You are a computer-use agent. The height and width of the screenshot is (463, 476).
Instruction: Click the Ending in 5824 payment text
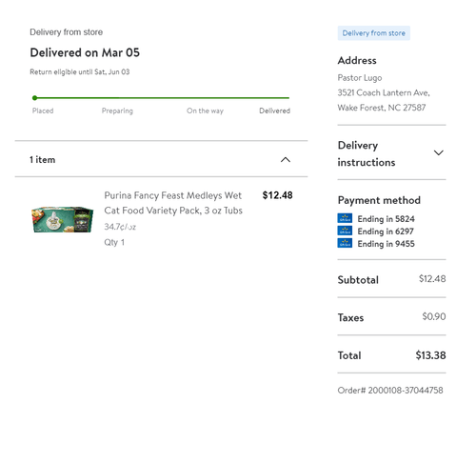click(x=386, y=219)
